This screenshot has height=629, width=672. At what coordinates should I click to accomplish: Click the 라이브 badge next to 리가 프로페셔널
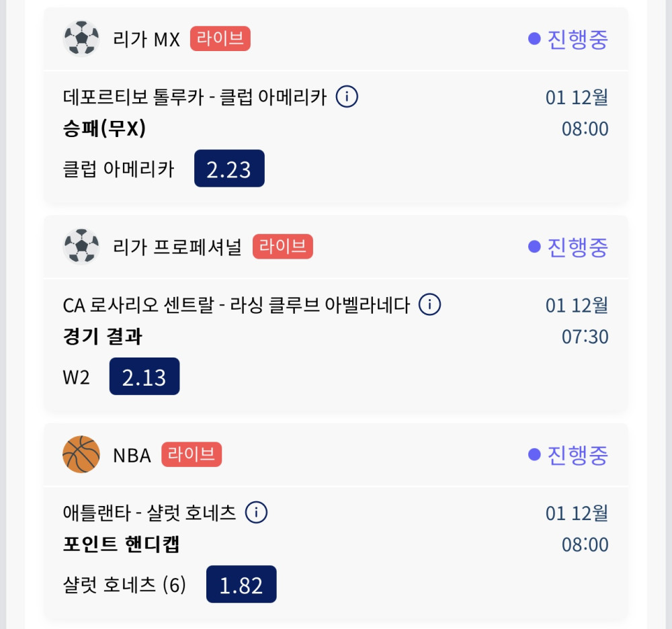point(282,247)
